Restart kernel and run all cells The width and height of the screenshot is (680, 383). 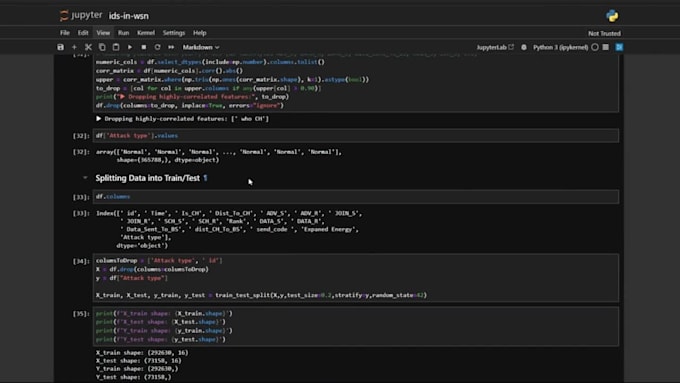(171, 47)
